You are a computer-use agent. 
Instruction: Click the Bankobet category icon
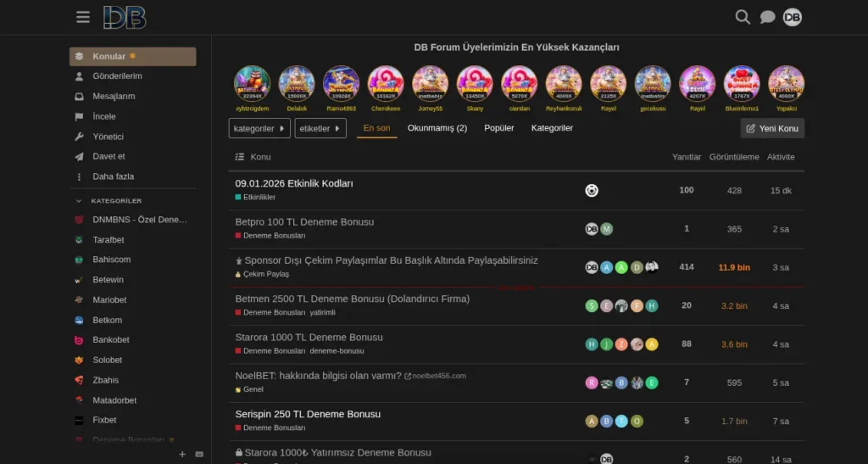point(79,340)
